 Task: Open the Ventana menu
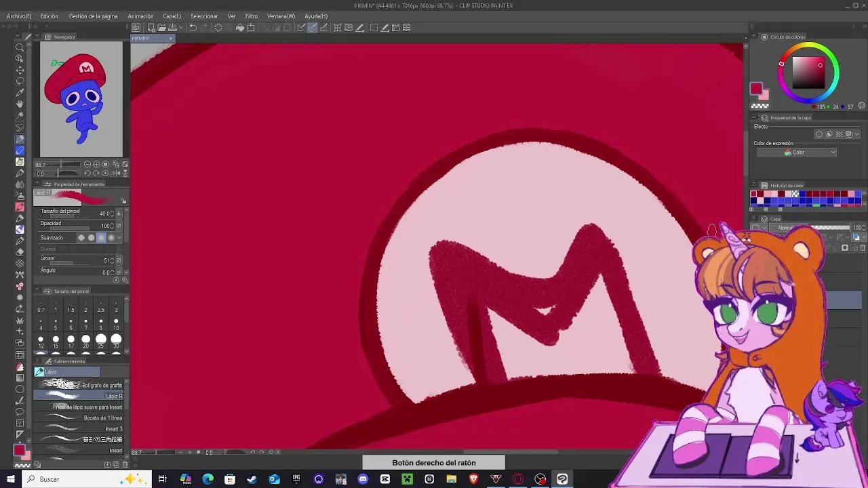(x=281, y=16)
